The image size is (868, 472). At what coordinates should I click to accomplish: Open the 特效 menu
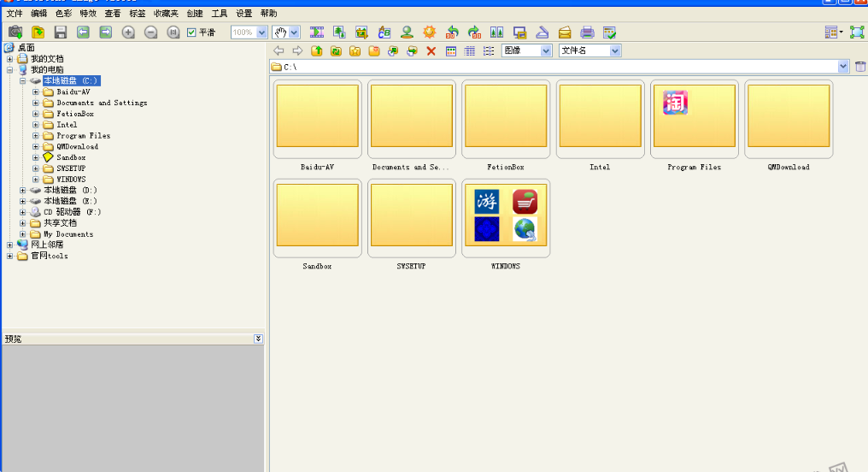tap(88, 14)
